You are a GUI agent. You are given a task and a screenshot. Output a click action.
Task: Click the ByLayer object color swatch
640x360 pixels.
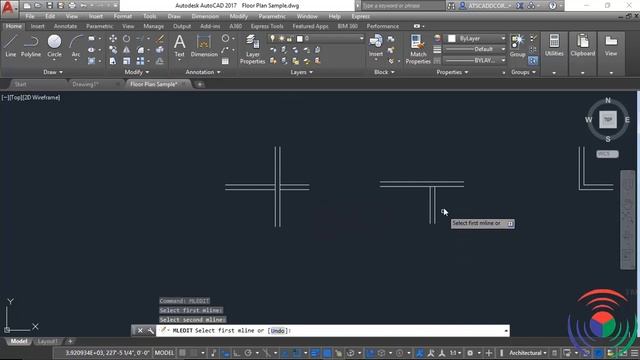point(451,38)
